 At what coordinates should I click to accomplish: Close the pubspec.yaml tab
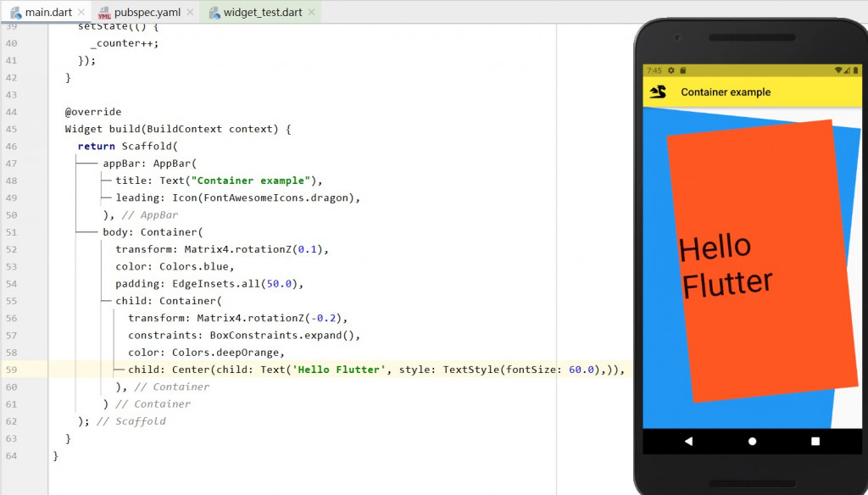(190, 12)
